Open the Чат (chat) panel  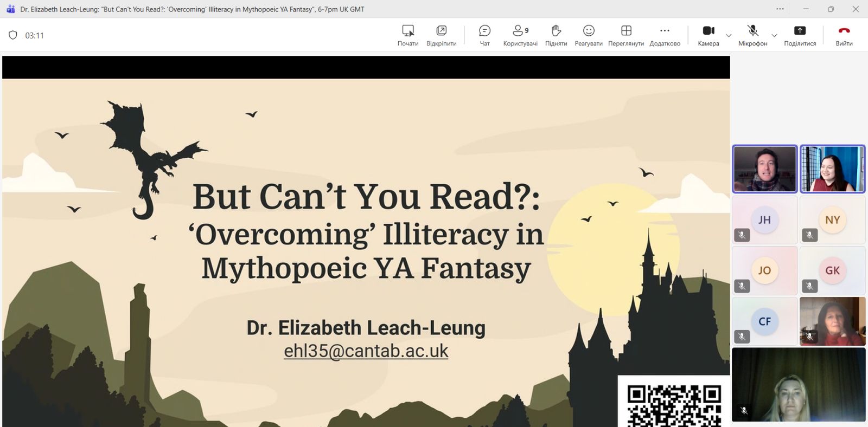484,35
